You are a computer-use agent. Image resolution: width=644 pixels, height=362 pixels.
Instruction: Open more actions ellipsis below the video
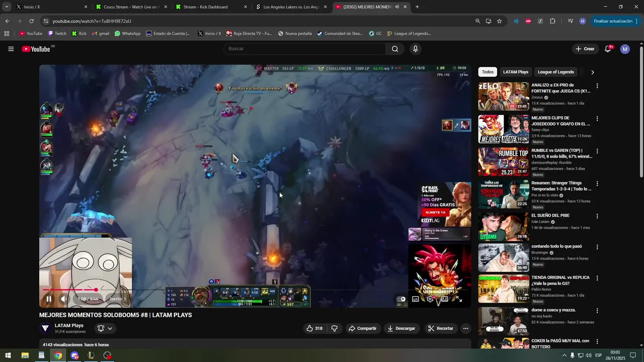coord(466,328)
